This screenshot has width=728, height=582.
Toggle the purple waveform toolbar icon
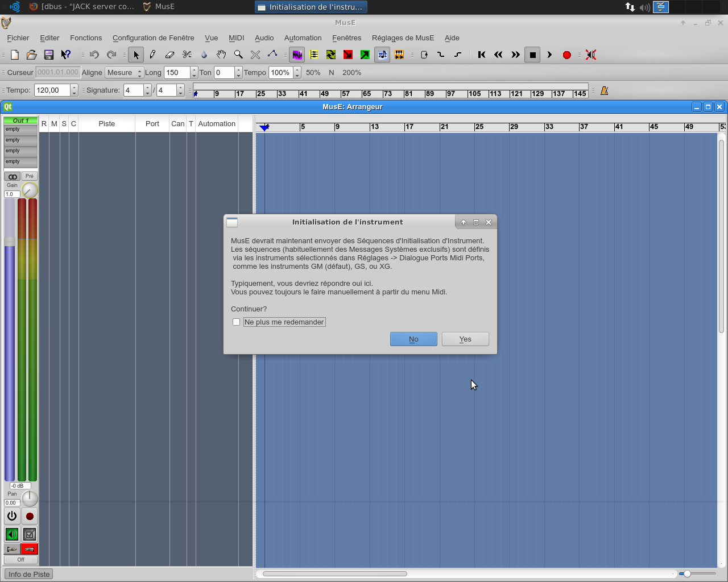(297, 55)
